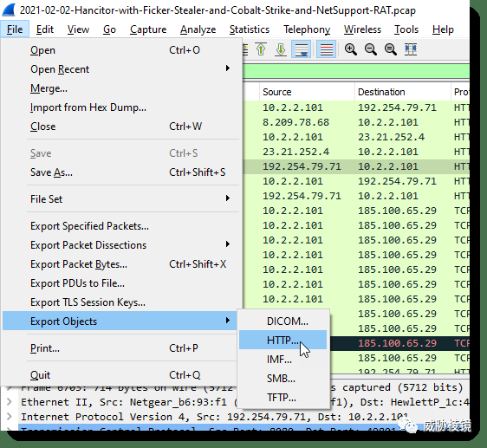This screenshot has height=448, width=487.
Task: Open the Edit menu
Action: (x=45, y=29)
